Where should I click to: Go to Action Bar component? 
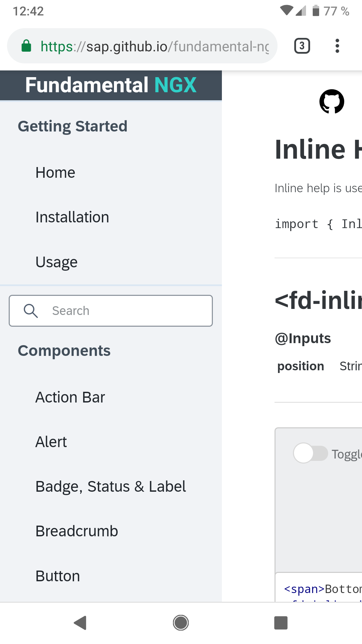pyautogui.click(x=70, y=397)
